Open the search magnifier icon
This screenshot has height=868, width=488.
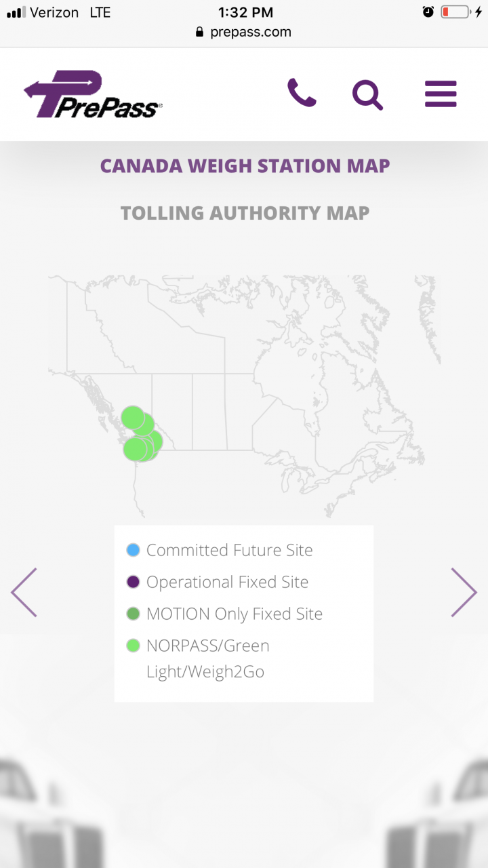coord(367,94)
